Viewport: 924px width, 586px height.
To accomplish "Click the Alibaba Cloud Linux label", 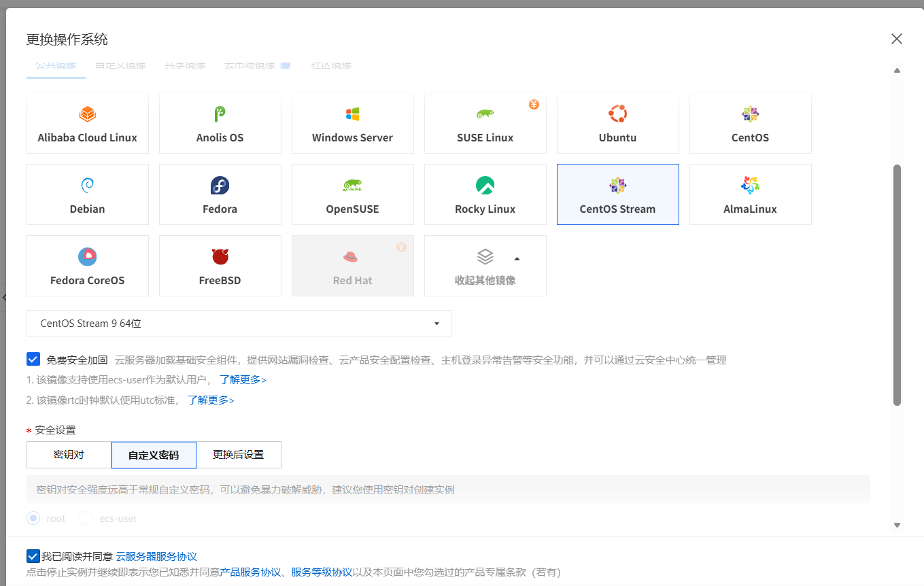I will point(87,137).
